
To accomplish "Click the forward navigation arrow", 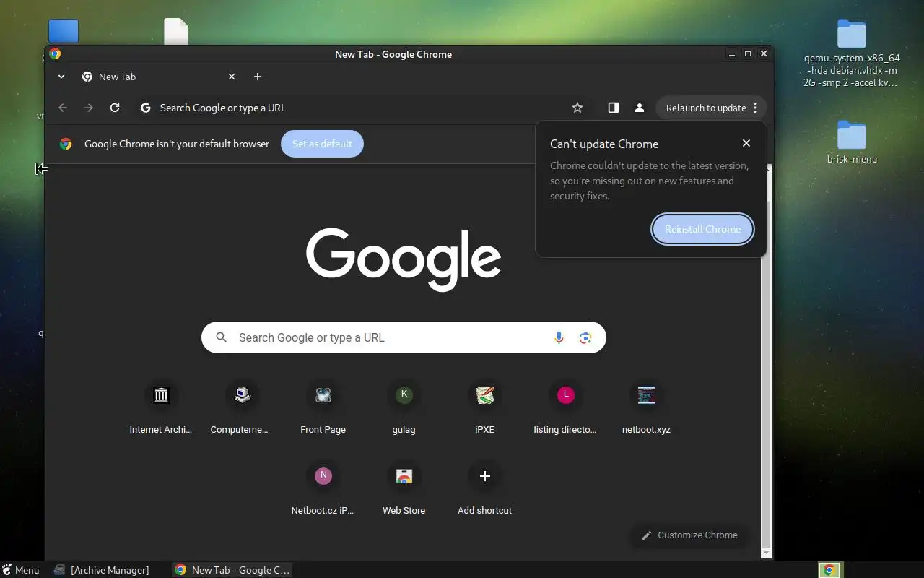I will point(89,108).
